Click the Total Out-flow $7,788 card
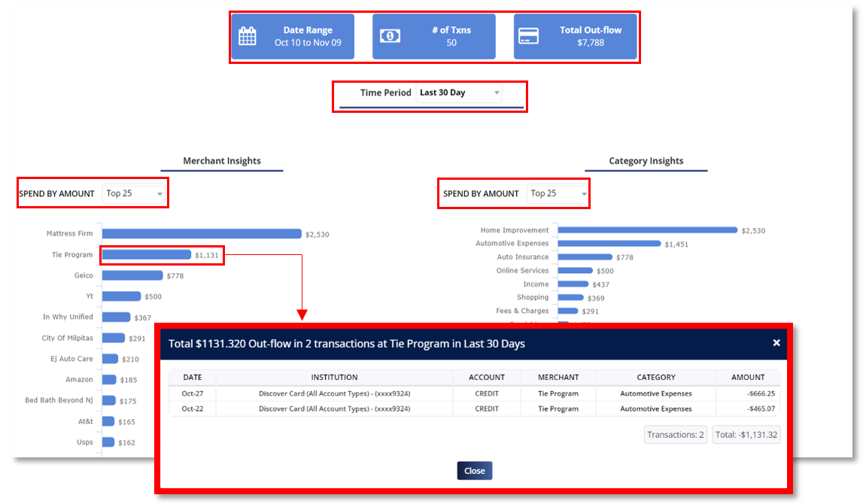 pos(576,36)
